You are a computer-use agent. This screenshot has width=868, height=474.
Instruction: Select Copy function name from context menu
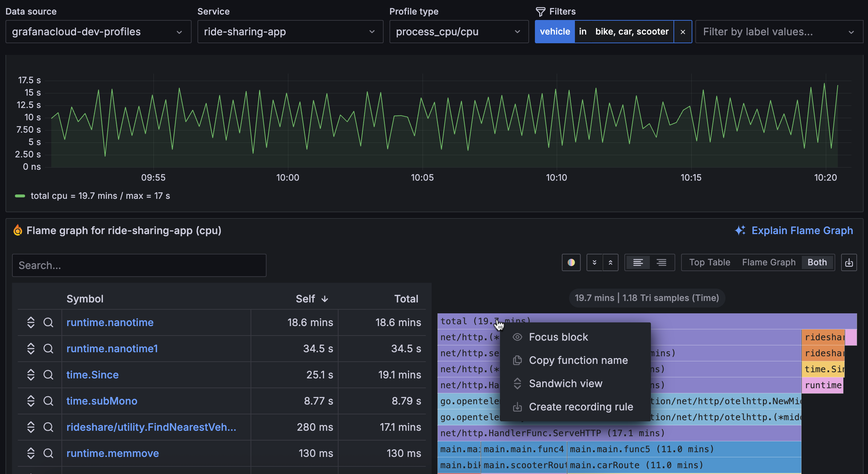click(x=578, y=360)
